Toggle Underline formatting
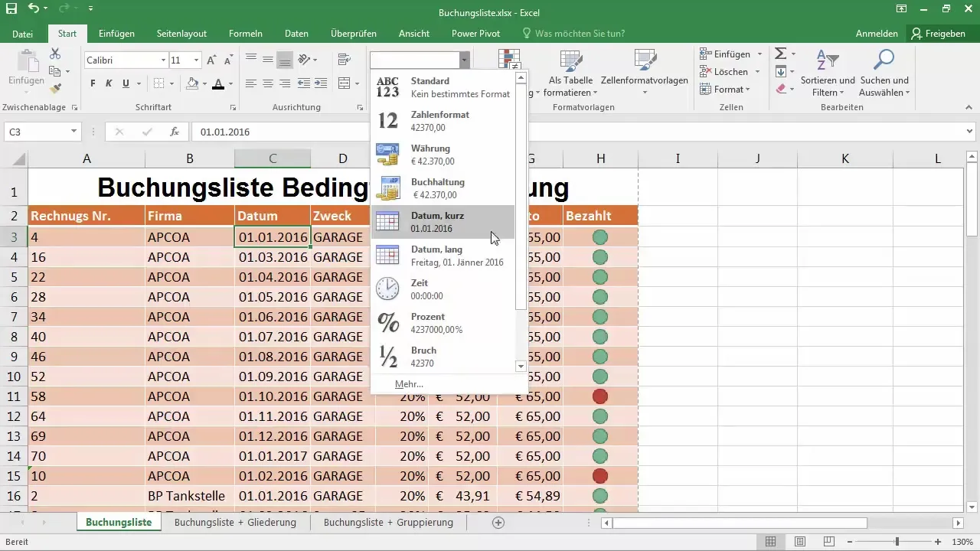 126,83
